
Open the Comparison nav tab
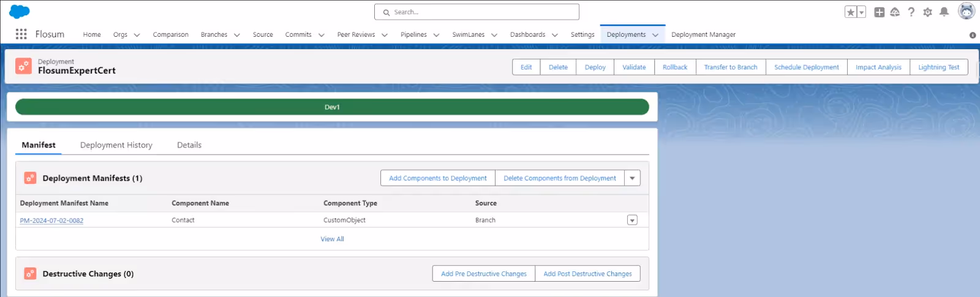tap(170, 35)
